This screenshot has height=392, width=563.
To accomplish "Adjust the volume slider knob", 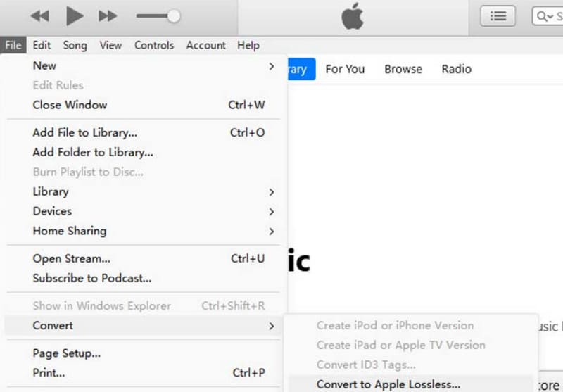I will point(174,16).
